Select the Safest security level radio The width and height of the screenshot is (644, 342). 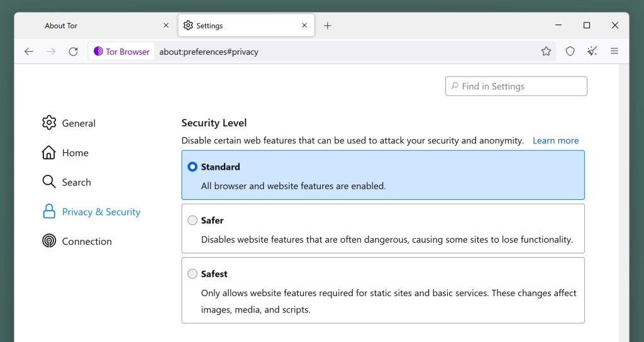[x=192, y=274]
